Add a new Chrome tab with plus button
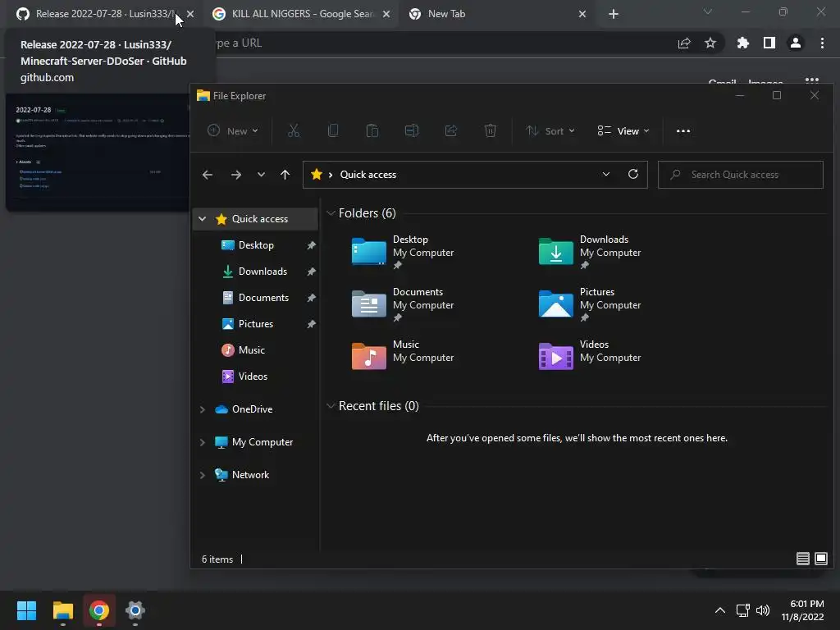 [614, 14]
